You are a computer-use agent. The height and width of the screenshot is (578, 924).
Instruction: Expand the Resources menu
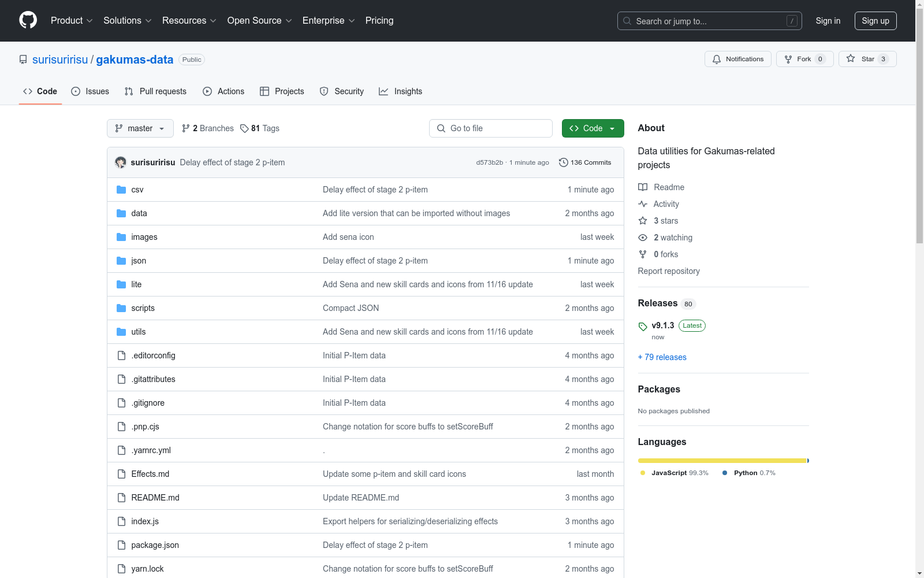189,21
